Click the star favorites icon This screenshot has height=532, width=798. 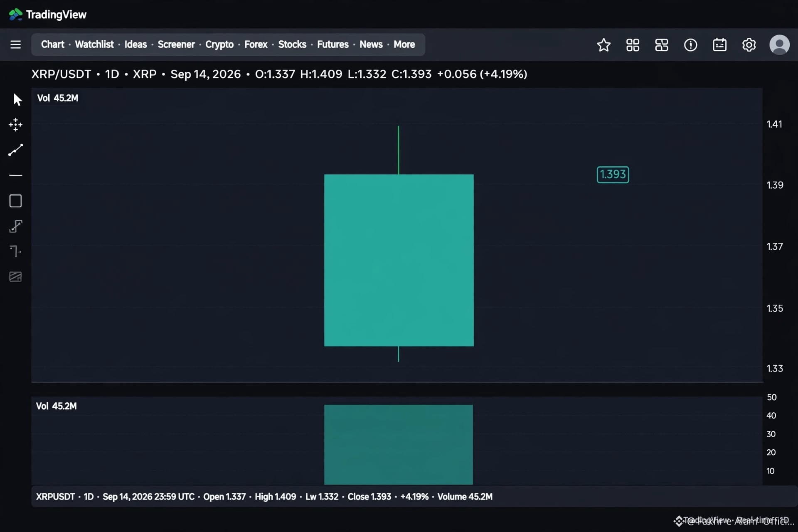pos(603,45)
